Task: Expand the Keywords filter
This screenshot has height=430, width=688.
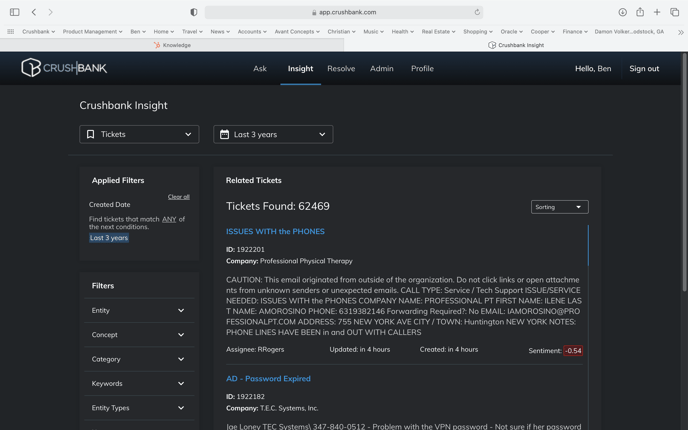Action: tap(139, 383)
